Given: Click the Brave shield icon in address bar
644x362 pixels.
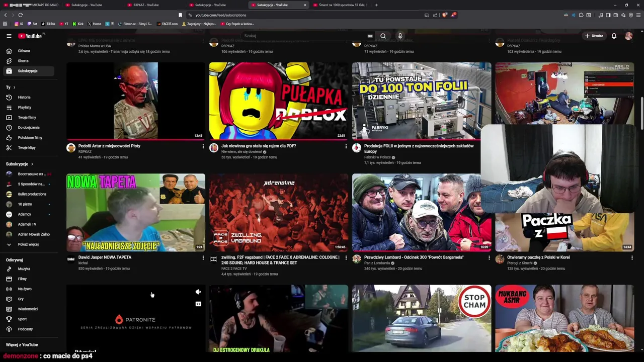Looking at the screenshot, I should 444,15.
